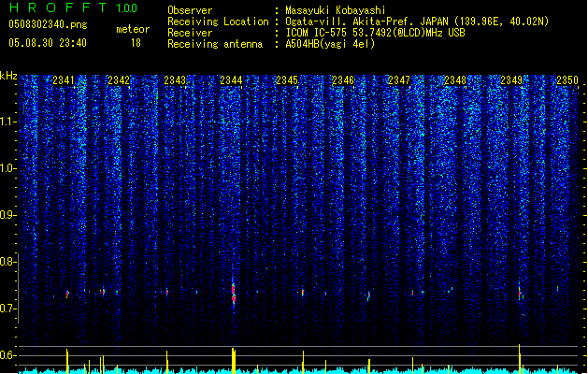Click the 1.1 kHz axis tick
The width and height of the screenshot is (588, 374).
8,122
